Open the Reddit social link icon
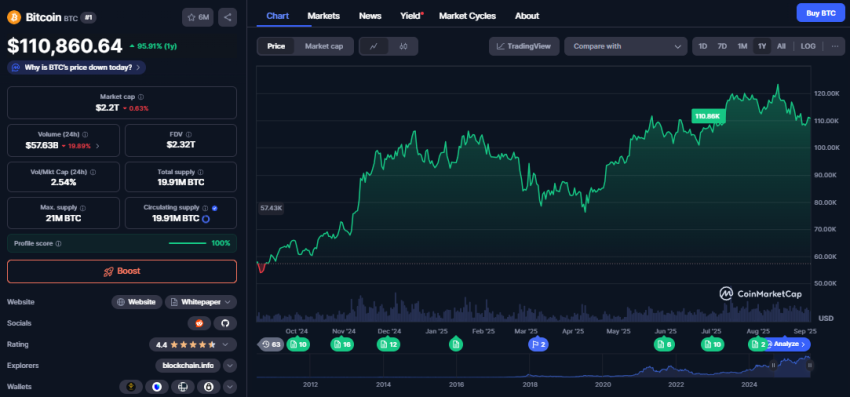The image size is (850, 397). point(199,323)
